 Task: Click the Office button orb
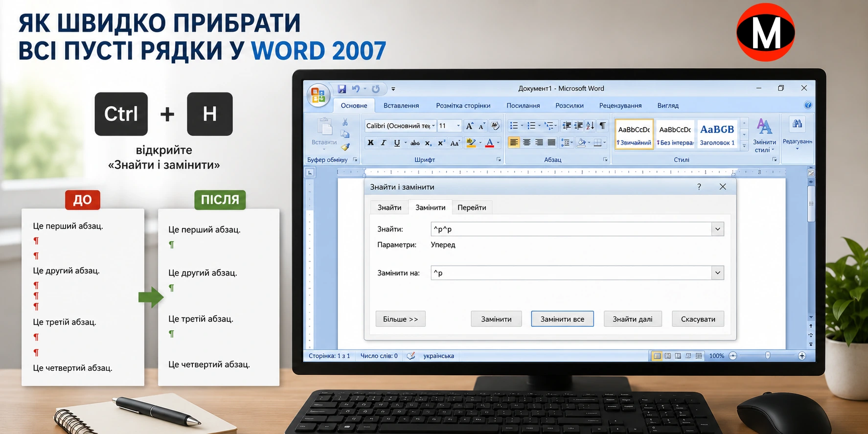tap(318, 94)
